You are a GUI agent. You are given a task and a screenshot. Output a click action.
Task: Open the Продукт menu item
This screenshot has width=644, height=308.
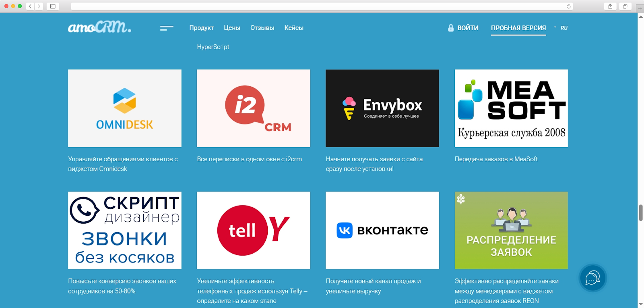[201, 28]
